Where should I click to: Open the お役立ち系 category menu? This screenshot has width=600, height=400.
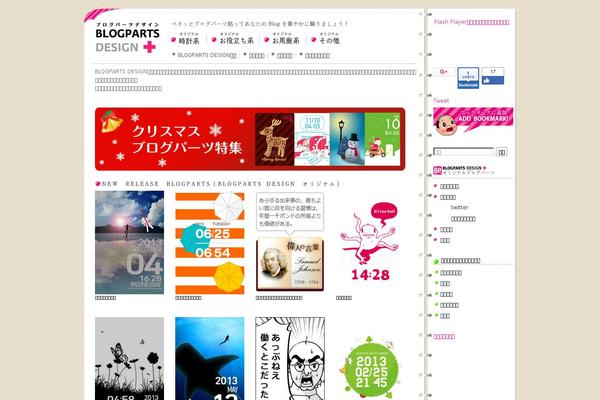[x=233, y=39]
